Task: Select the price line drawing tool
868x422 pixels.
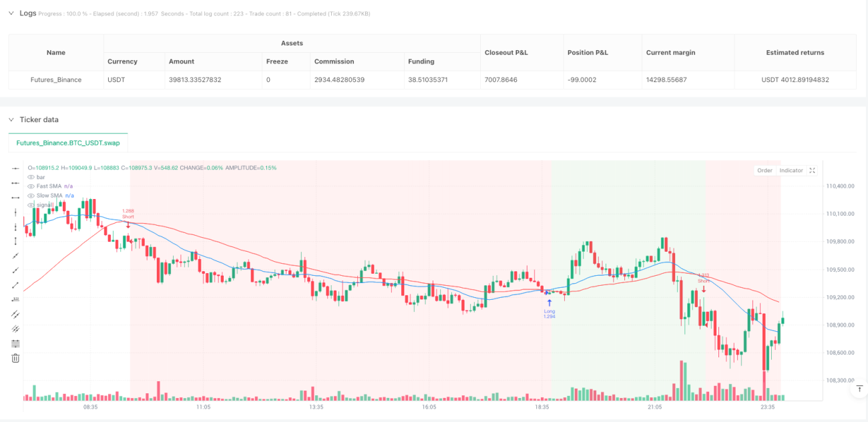Action: tap(15, 299)
